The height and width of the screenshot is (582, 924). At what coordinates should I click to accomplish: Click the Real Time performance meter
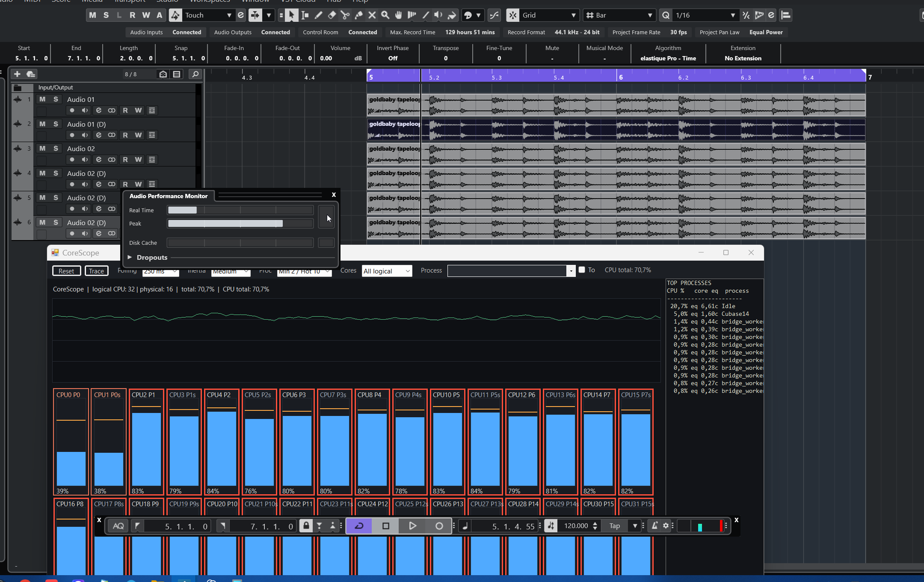point(240,210)
